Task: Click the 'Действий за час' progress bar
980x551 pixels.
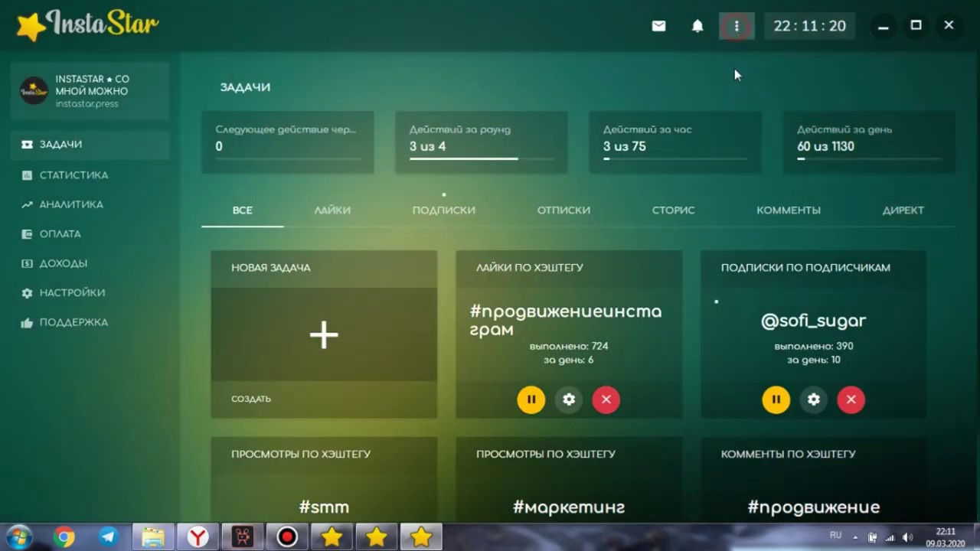Action: point(675,159)
